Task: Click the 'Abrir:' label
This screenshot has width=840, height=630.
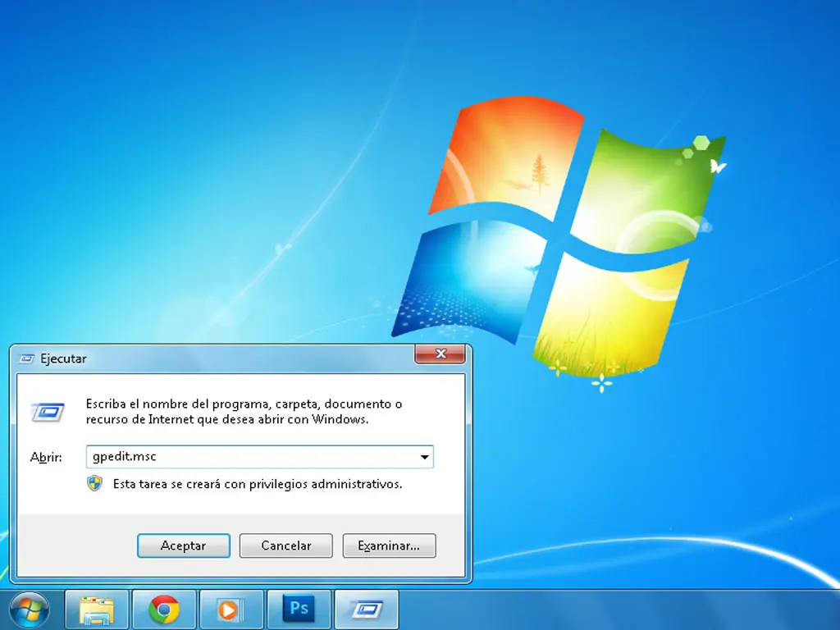Action: tap(46, 457)
